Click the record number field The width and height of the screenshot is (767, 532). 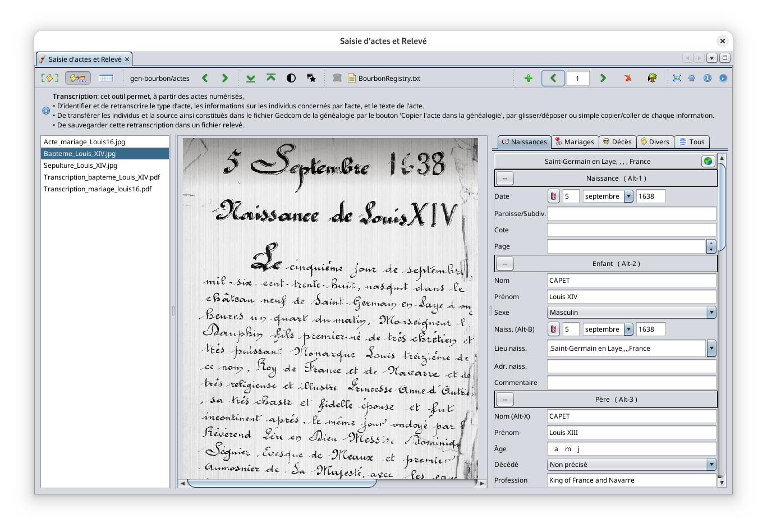tap(578, 78)
